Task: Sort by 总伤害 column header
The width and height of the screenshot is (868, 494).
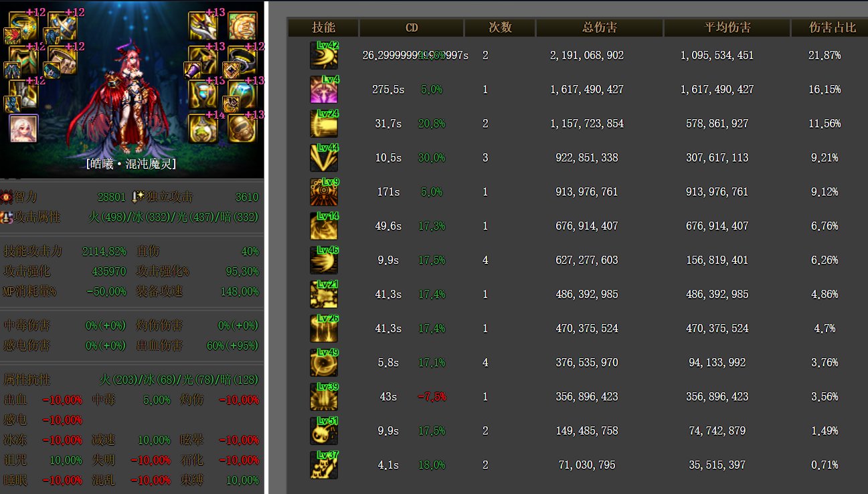Action: (599, 27)
